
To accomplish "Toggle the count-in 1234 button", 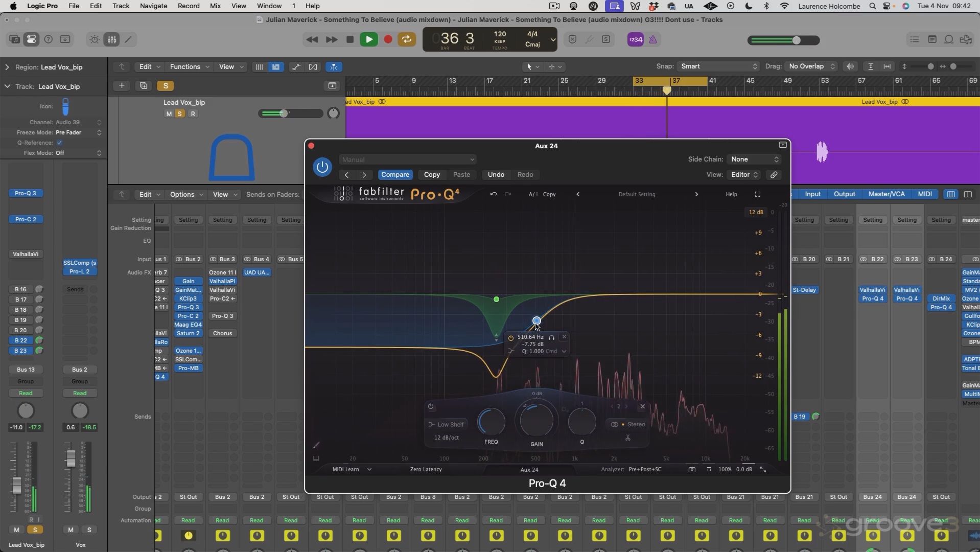I will click(635, 39).
